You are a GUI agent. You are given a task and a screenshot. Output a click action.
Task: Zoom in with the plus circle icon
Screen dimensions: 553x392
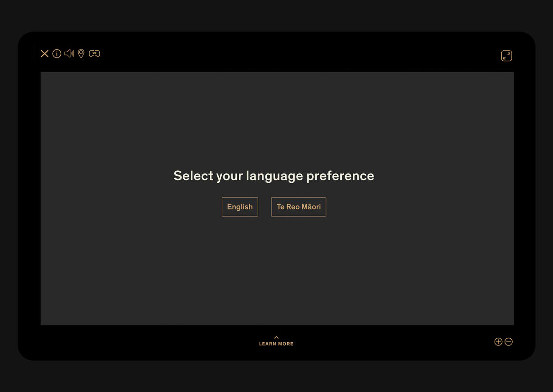click(498, 342)
